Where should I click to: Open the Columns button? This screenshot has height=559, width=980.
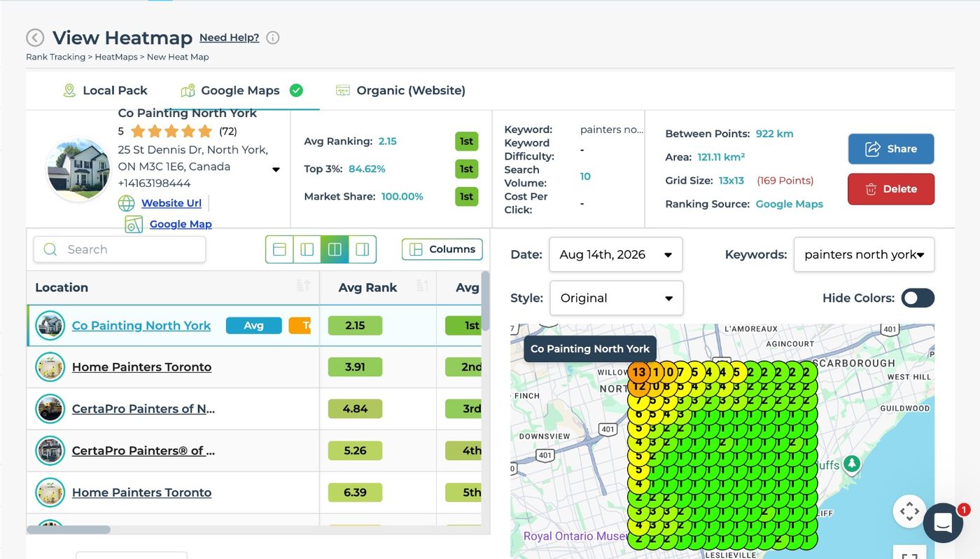442,249
